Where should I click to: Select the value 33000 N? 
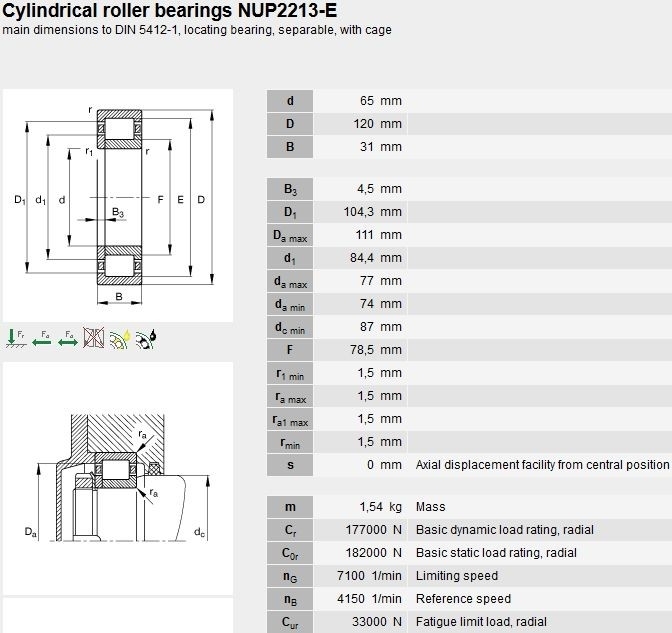point(377,622)
